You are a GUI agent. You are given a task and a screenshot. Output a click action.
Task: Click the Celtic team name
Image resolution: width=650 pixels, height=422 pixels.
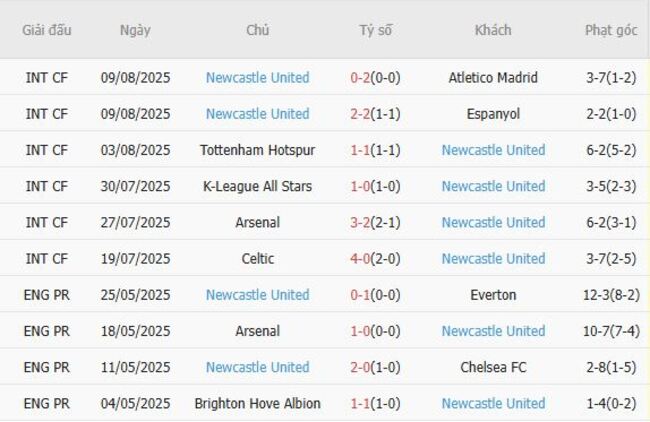click(x=257, y=259)
